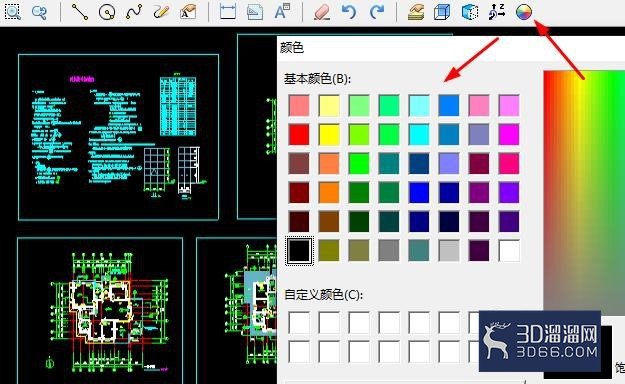Click the design notes sheet with cyan text
This screenshot has width=625, height=384.
point(119,137)
